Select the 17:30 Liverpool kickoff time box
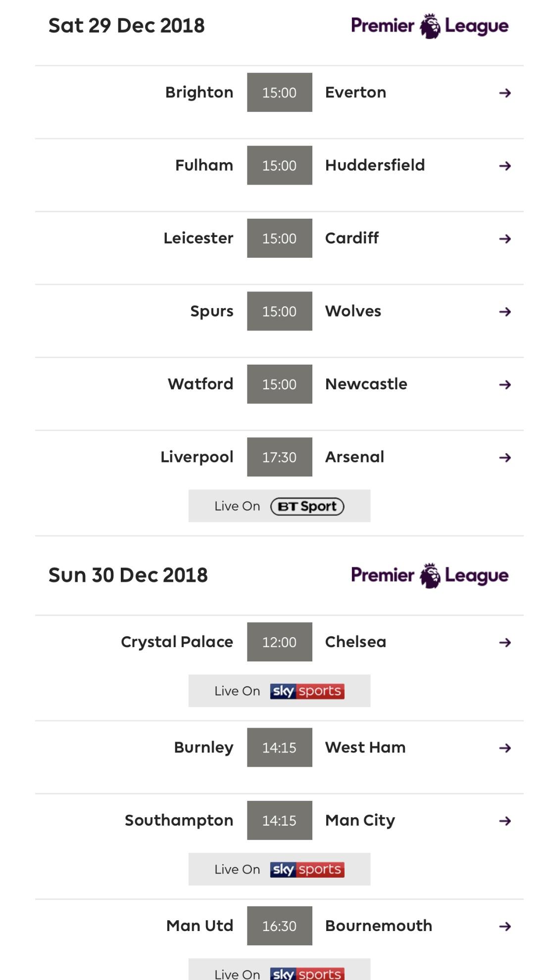The height and width of the screenshot is (980, 550). pos(279,457)
